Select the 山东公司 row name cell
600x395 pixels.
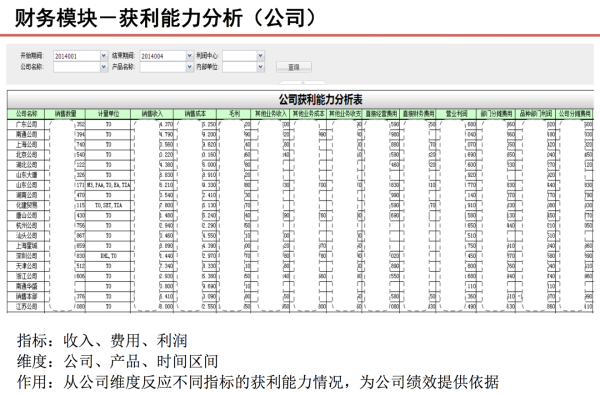pyautogui.click(x=26, y=185)
